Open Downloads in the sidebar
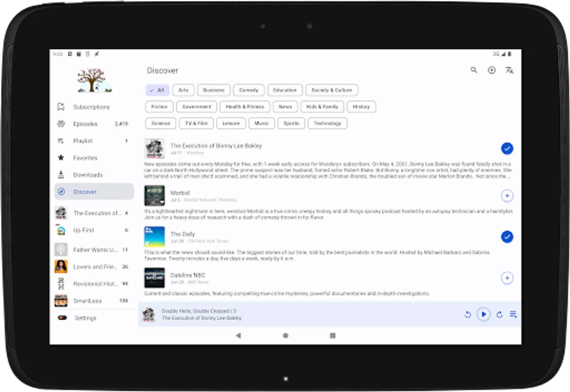Image resolution: width=570 pixels, height=392 pixels. [x=94, y=175]
